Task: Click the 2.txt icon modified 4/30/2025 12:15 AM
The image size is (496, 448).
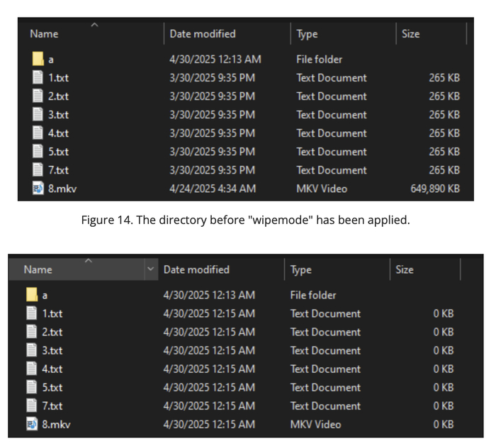Action: [x=32, y=332]
